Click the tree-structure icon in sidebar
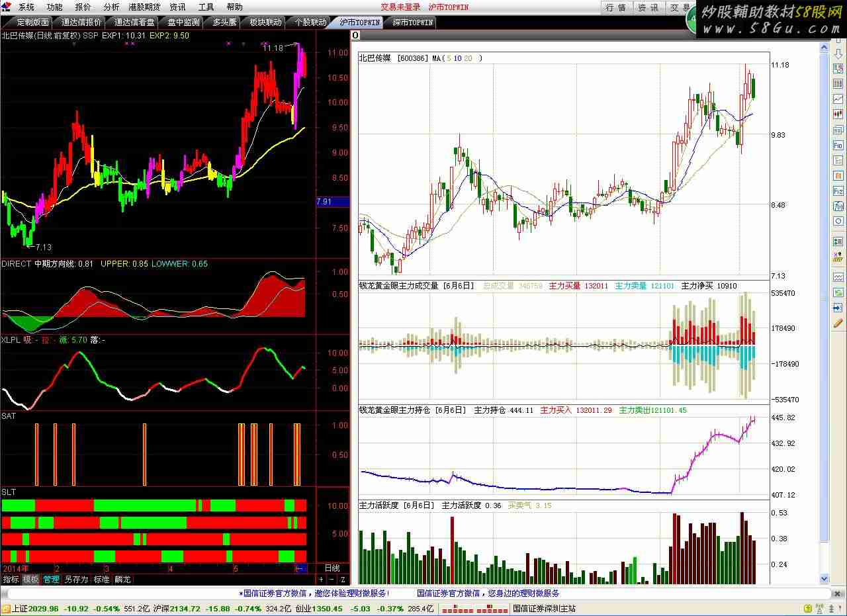This screenshot has width=847, height=616. [838, 160]
